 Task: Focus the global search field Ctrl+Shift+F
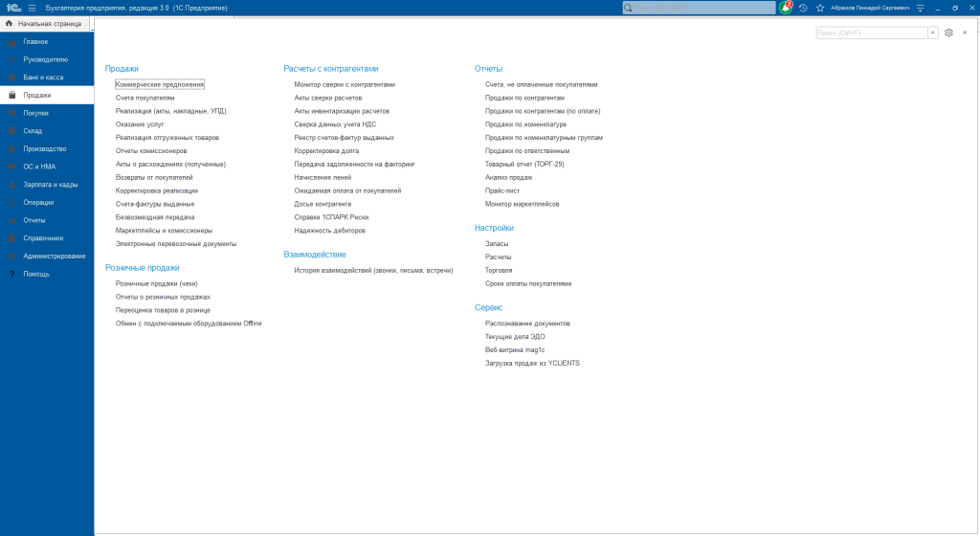[699, 8]
